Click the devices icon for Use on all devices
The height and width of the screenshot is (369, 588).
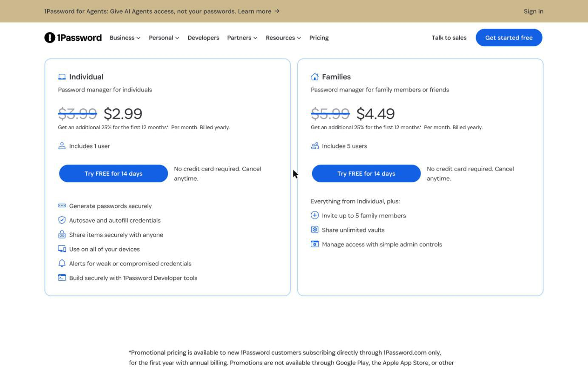62,249
